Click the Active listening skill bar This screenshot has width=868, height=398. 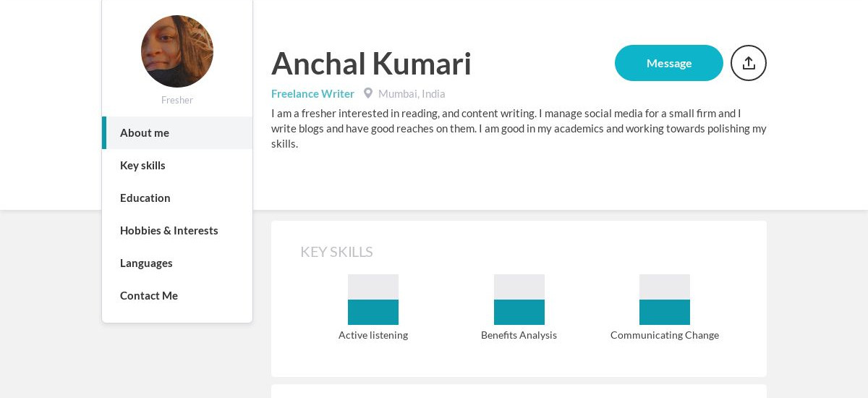coord(373,300)
